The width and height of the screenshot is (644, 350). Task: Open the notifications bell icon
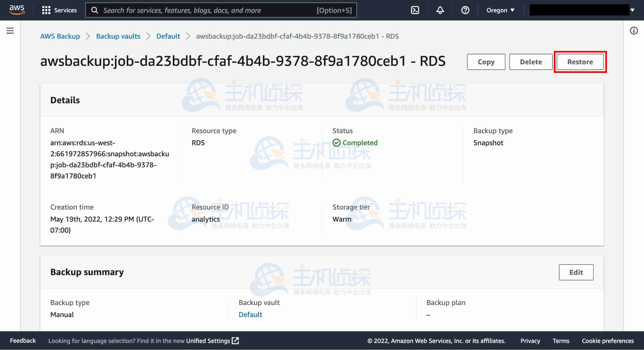click(440, 10)
